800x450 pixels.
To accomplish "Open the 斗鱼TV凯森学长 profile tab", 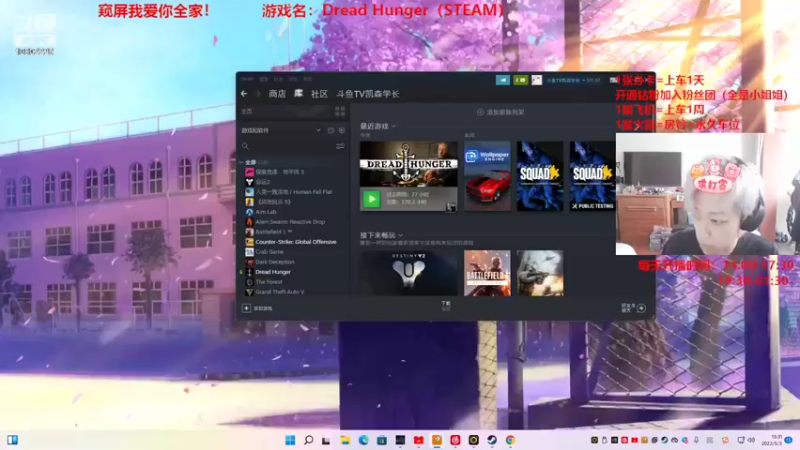I will (368, 94).
